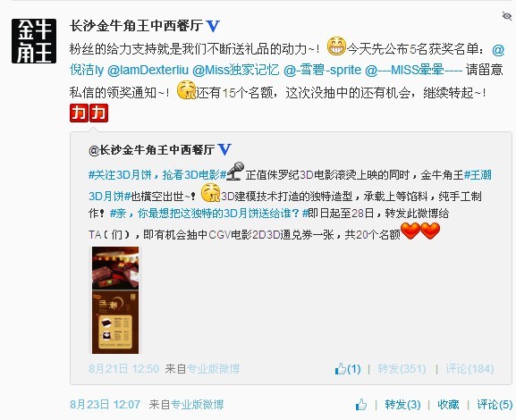Click the verified badge in the reposted post
Image resolution: width=516 pixels, height=420 pixels.
point(224,149)
